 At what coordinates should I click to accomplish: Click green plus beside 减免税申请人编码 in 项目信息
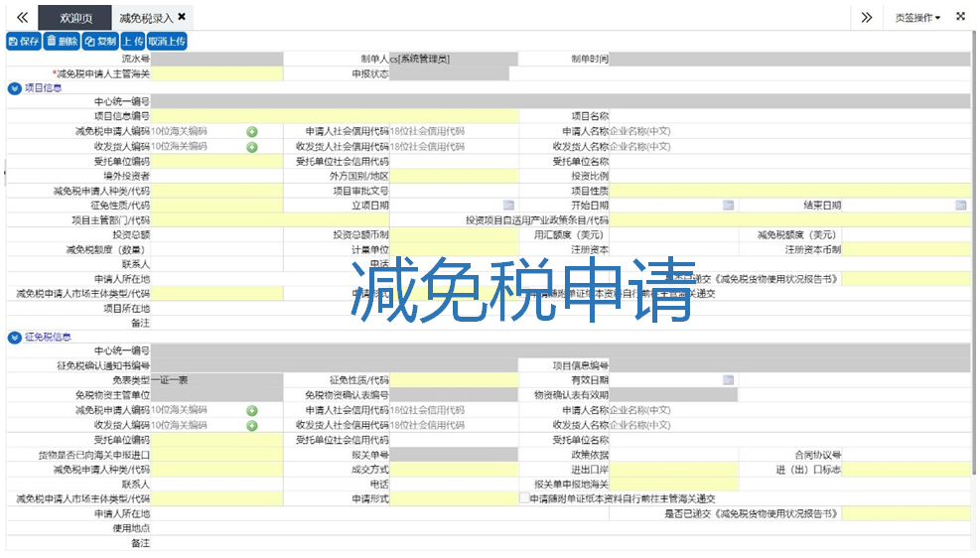(x=252, y=132)
